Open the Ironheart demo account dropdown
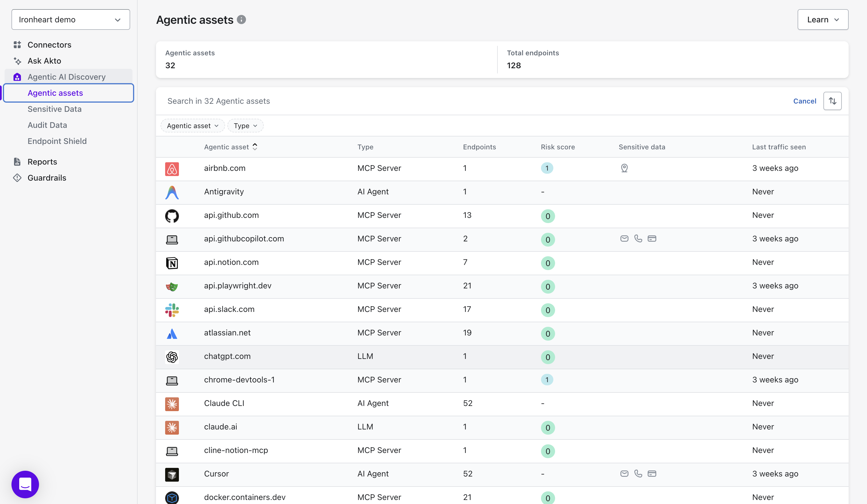 71,19
